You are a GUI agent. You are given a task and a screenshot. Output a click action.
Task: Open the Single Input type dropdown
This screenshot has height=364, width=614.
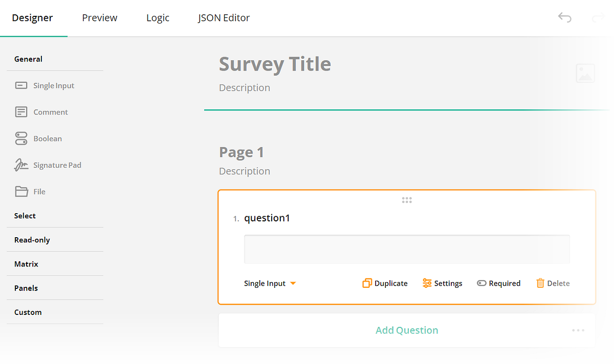(270, 283)
